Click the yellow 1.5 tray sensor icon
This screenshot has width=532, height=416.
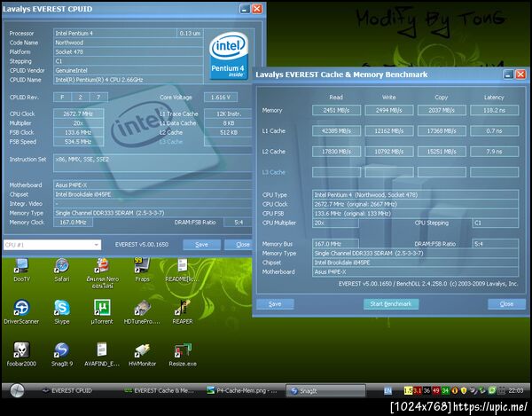click(408, 391)
